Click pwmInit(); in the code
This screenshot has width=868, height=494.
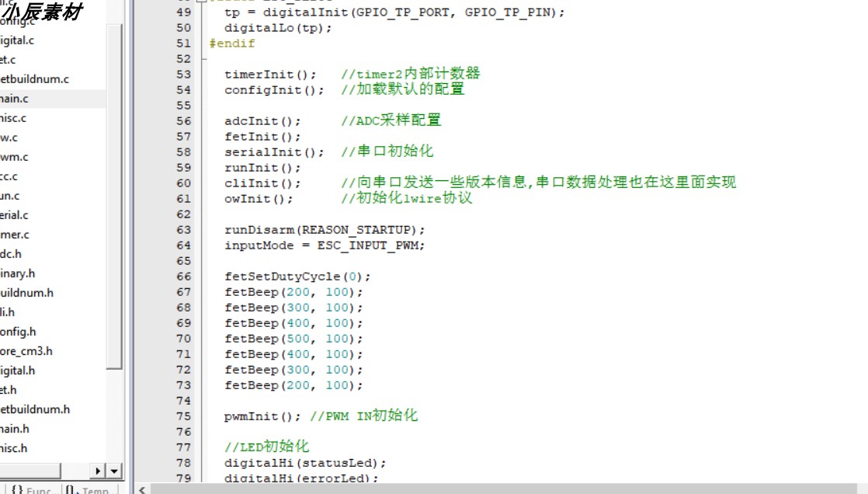click(x=262, y=416)
